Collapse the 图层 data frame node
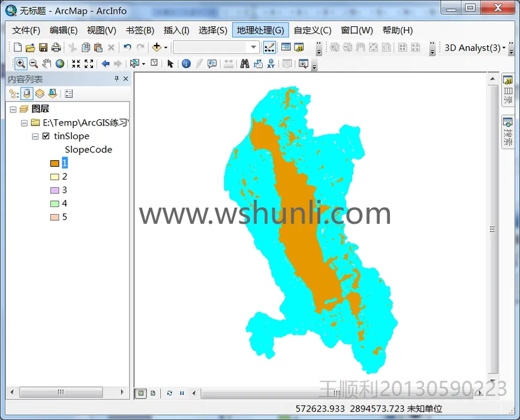The height and width of the screenshot is (420, 520). pos(13,109)
